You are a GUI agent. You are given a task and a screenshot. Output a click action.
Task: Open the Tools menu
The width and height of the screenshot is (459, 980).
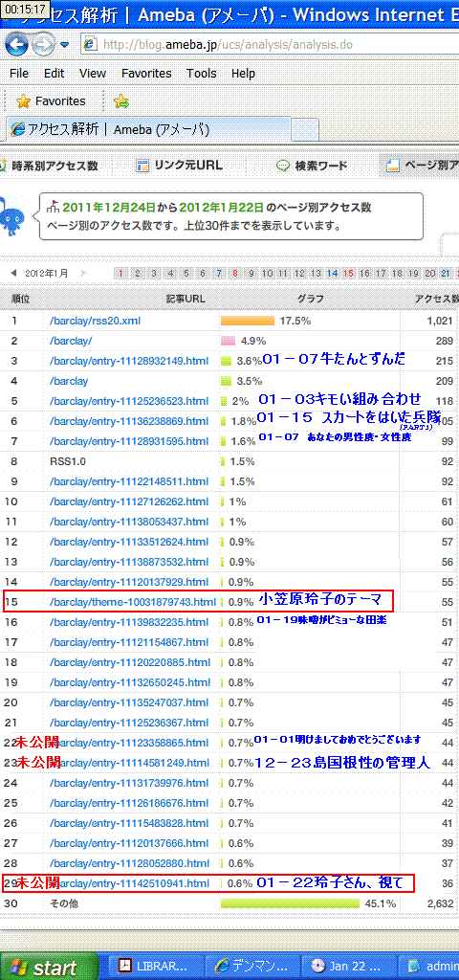[202, 73]
